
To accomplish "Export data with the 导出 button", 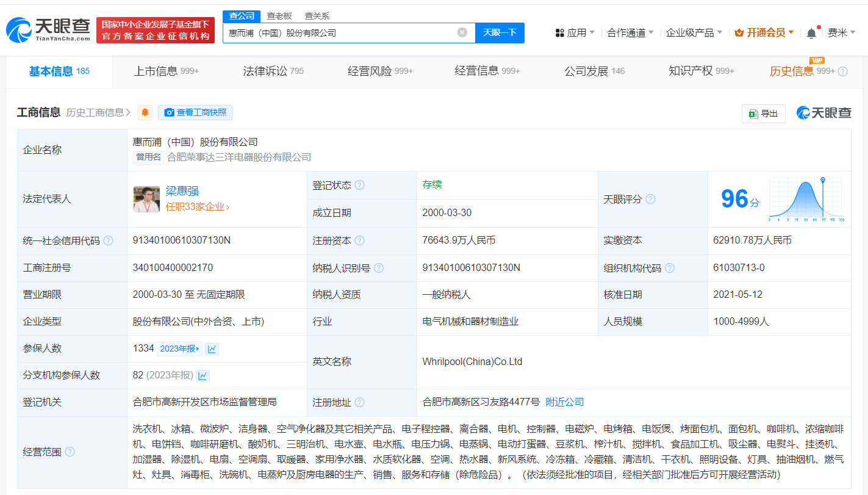I will 763,114.
